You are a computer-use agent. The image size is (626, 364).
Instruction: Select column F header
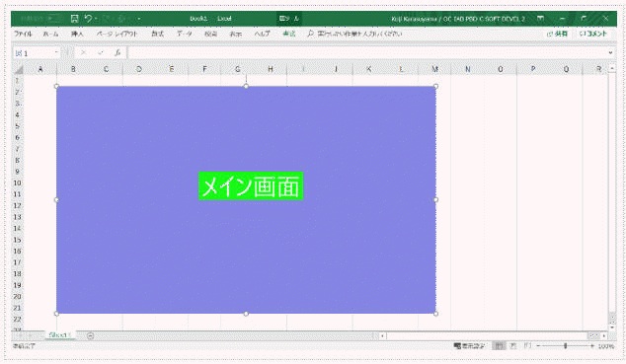click(x=204, y=69)
